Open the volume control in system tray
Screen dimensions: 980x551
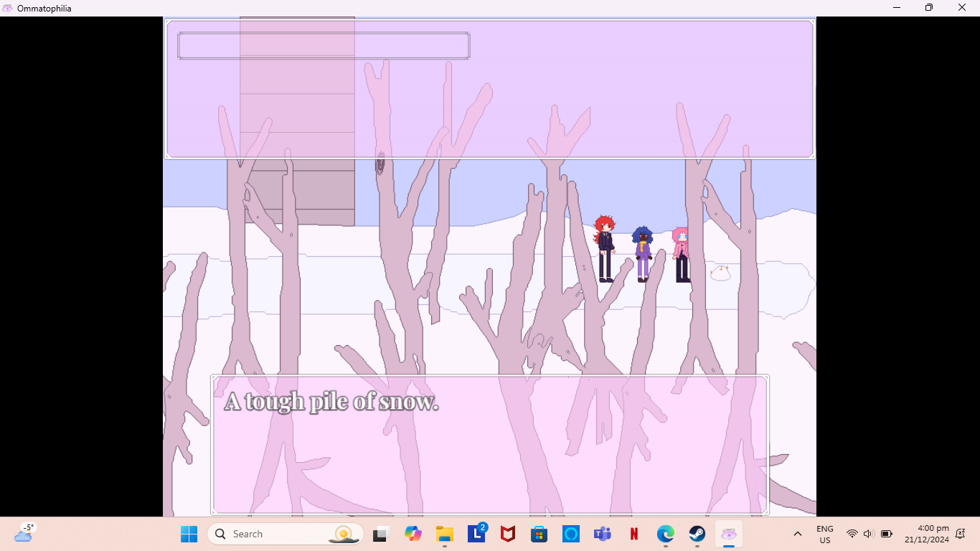869,534
